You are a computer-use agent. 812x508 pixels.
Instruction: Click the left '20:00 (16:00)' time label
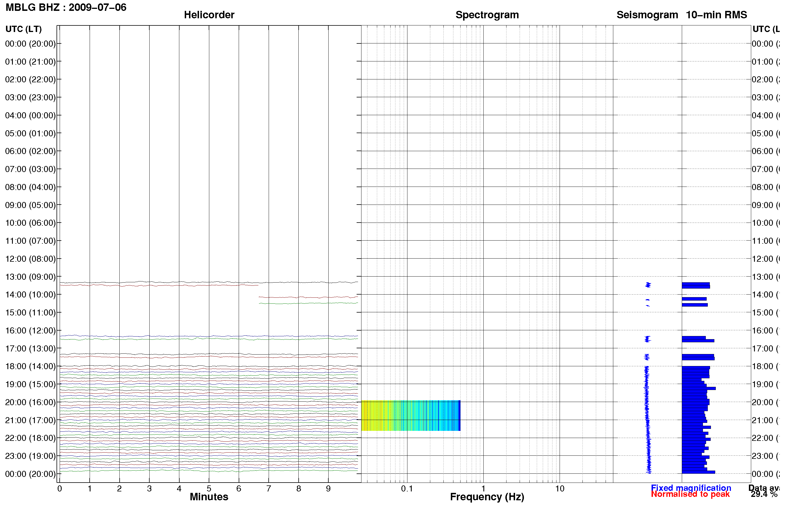[30, 402]
